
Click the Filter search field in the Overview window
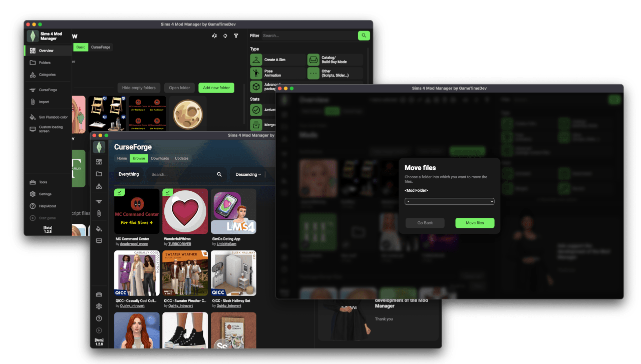(309, 36)
